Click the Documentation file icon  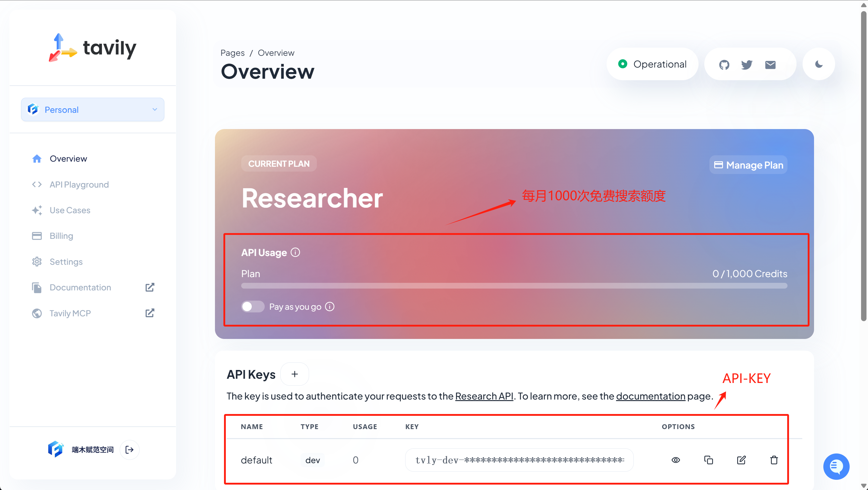click(37, 287)
